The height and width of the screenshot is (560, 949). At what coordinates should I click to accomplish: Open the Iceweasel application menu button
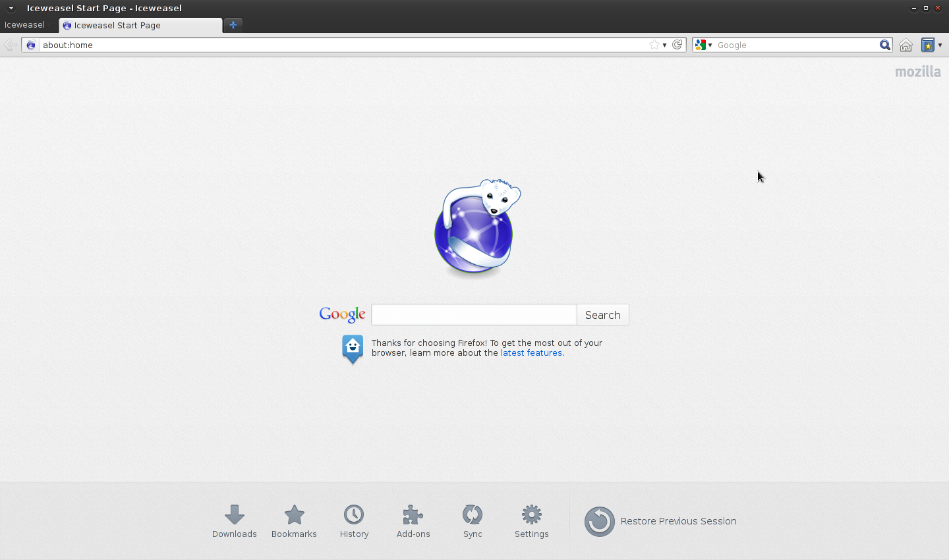click(x=25, y=25)
